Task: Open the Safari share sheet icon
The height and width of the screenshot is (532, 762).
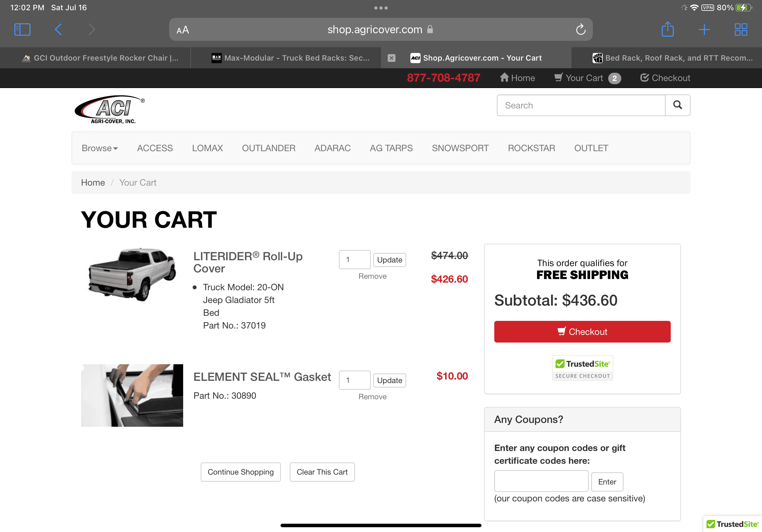Action: [668, 29]
